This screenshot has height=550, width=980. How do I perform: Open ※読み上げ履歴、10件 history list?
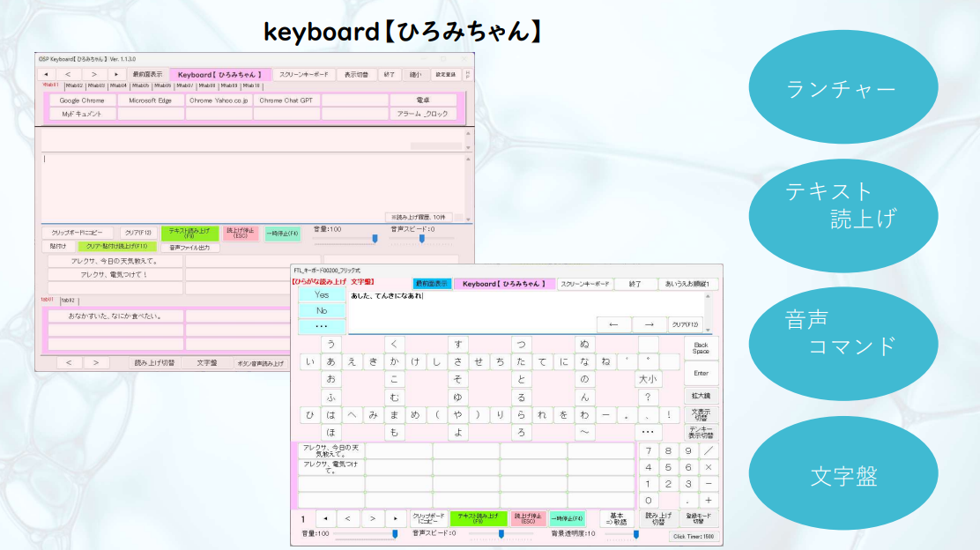(x=418, y=217)
